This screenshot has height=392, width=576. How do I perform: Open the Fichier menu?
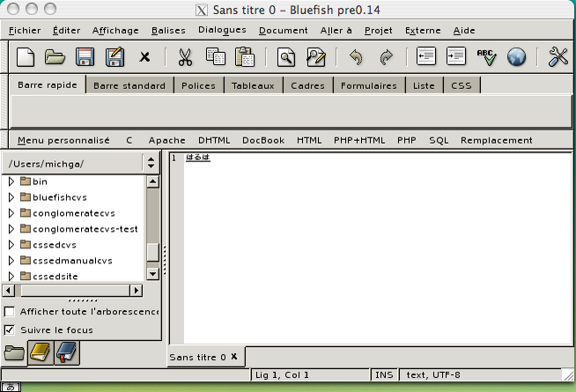(25, 31)
